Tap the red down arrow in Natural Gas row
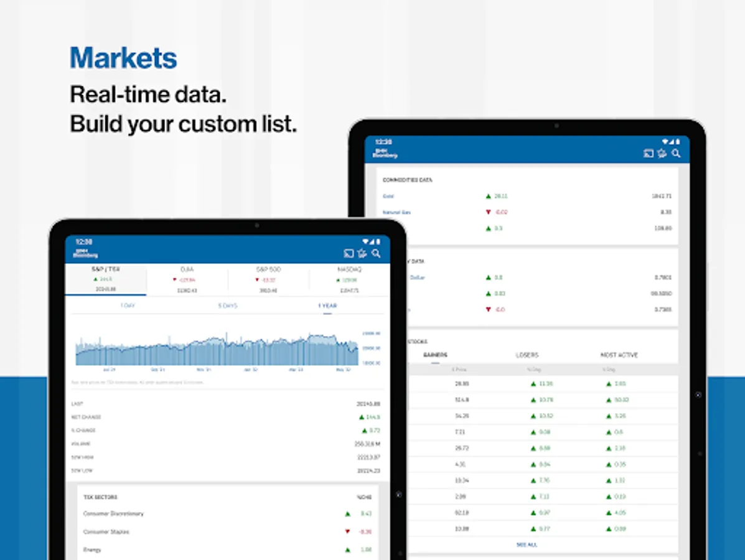This screenshot has height=560, width=745. (488, 212)
